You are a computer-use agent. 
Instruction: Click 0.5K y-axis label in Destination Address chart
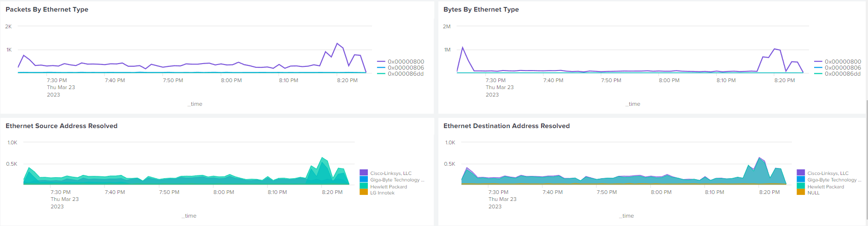[x=450, y=164]
